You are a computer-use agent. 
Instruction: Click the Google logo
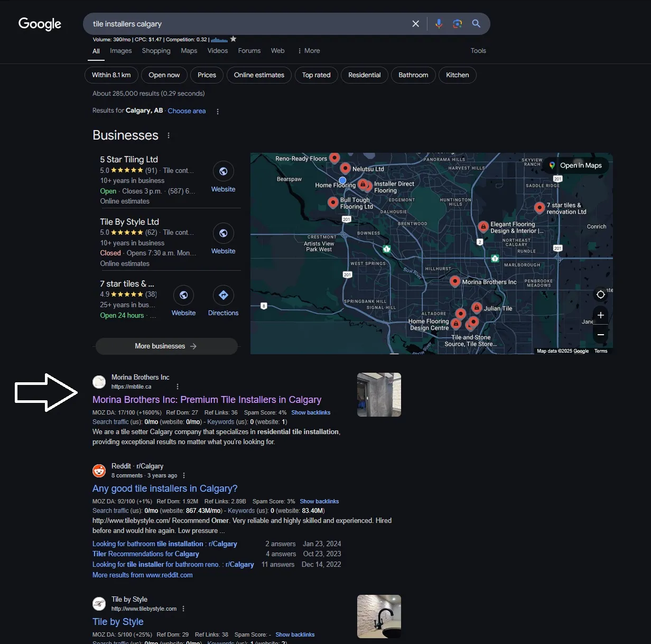pos(39,24)
